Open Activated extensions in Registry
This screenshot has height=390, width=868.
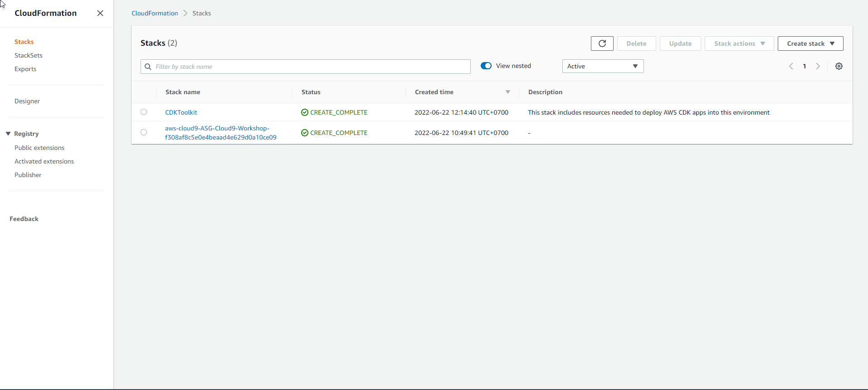click(44, 161)
